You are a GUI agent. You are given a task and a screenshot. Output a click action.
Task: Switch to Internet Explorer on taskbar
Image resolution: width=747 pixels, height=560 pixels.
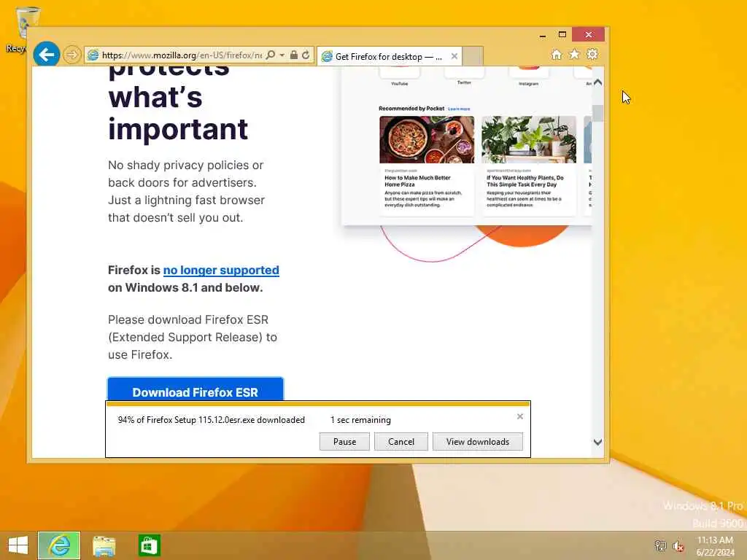click(x=59, y=545)
